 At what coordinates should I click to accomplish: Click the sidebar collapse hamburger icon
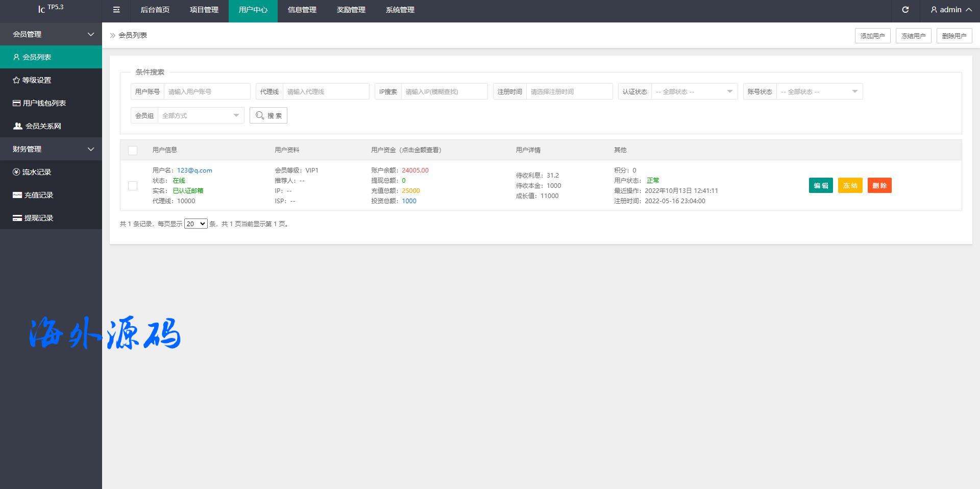click(x=116, y=10)
